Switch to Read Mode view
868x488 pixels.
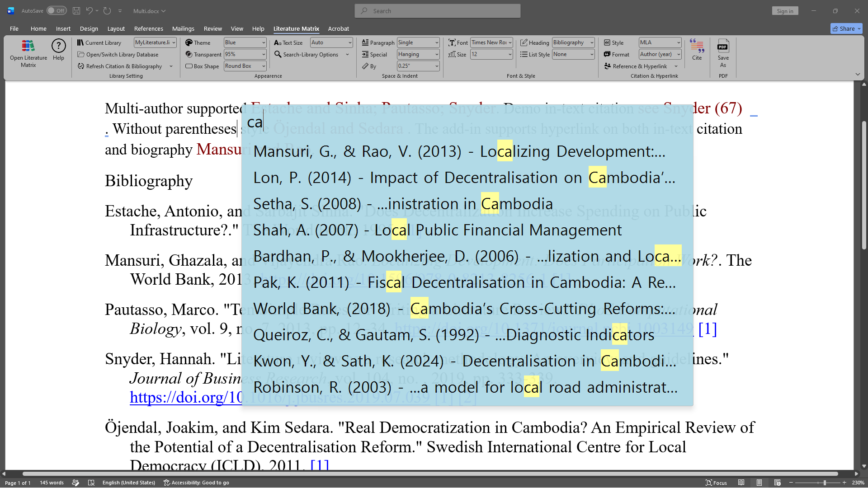tap(741, 483)
